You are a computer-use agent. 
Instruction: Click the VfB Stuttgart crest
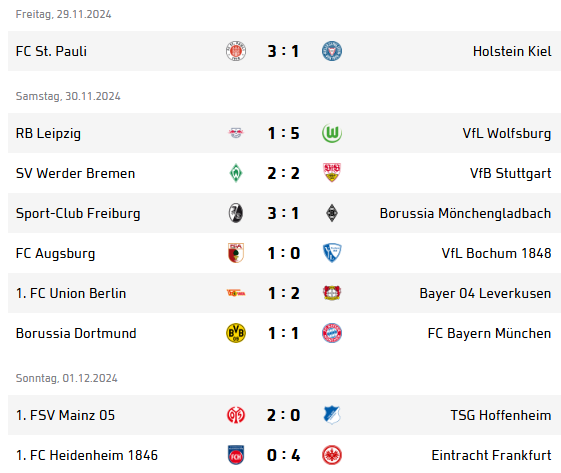click(332, 173)
